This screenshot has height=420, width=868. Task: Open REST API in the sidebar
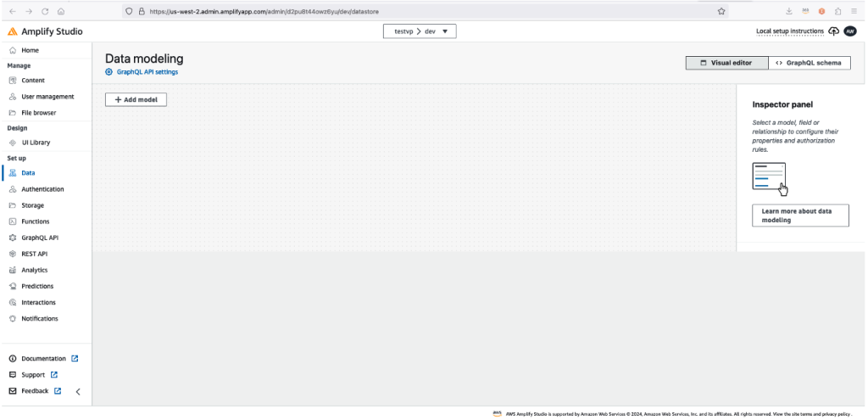pyautogui.click(x=34, y=254)
